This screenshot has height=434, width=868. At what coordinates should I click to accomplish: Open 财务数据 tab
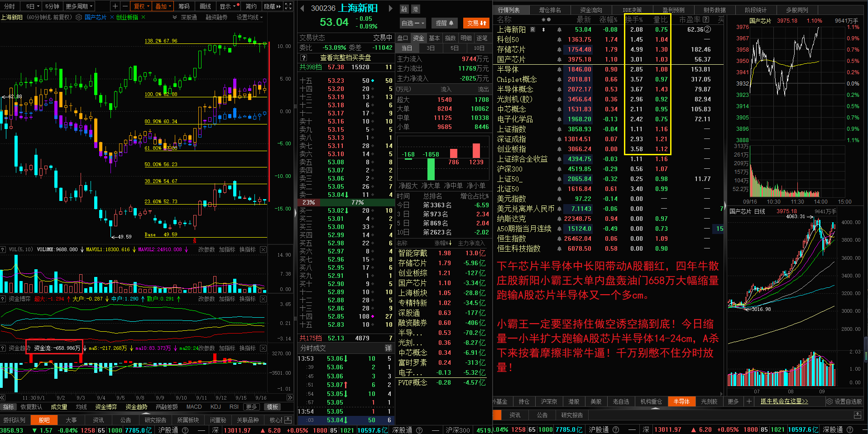(715, 10)
